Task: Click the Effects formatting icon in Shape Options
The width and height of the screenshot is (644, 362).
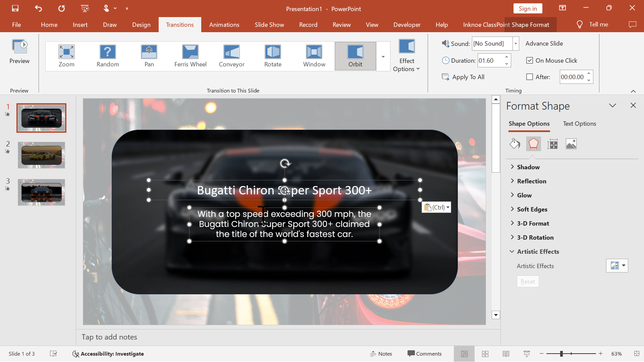Action: pos(533,143)
